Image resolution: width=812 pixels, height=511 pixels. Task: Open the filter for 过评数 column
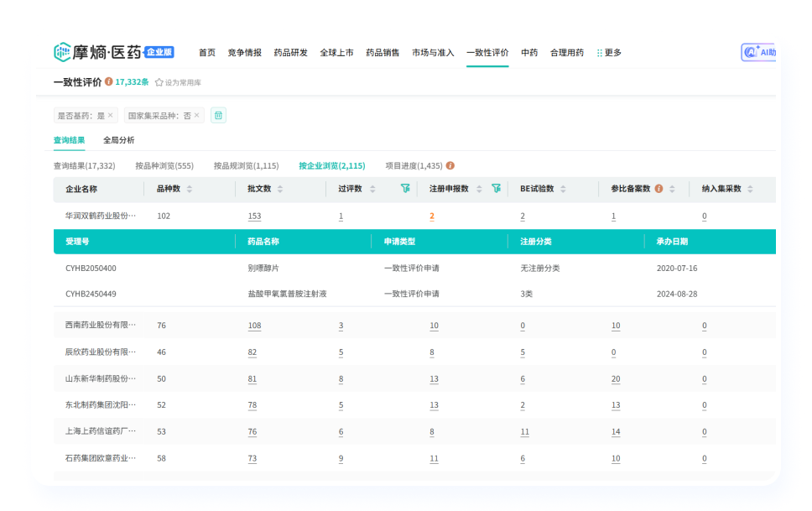405,189
